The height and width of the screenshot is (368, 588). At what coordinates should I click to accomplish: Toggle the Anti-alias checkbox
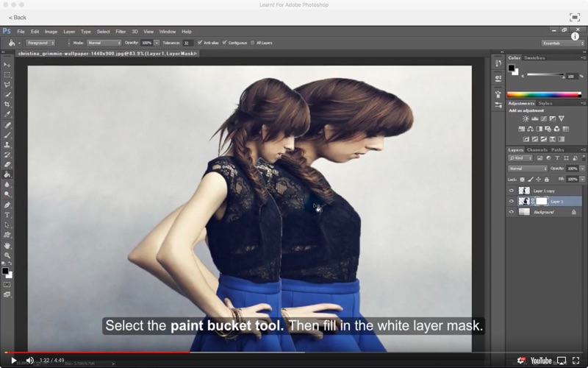click(200, 43)
